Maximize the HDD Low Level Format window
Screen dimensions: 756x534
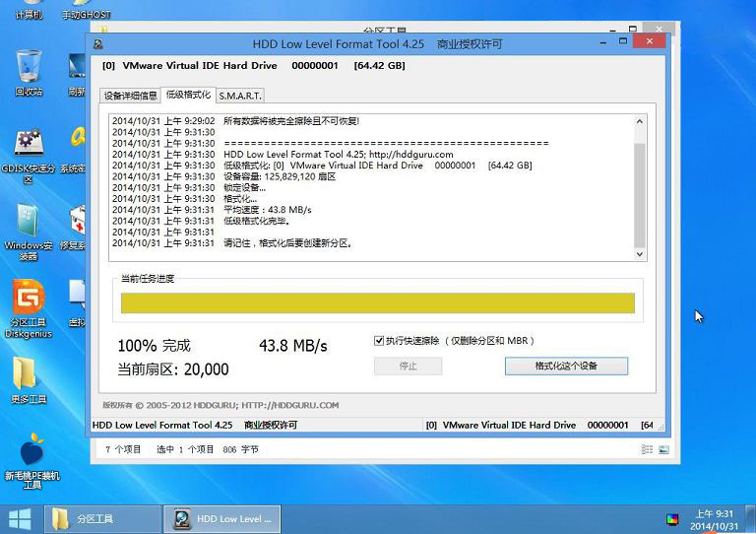(x=622, y=41)
